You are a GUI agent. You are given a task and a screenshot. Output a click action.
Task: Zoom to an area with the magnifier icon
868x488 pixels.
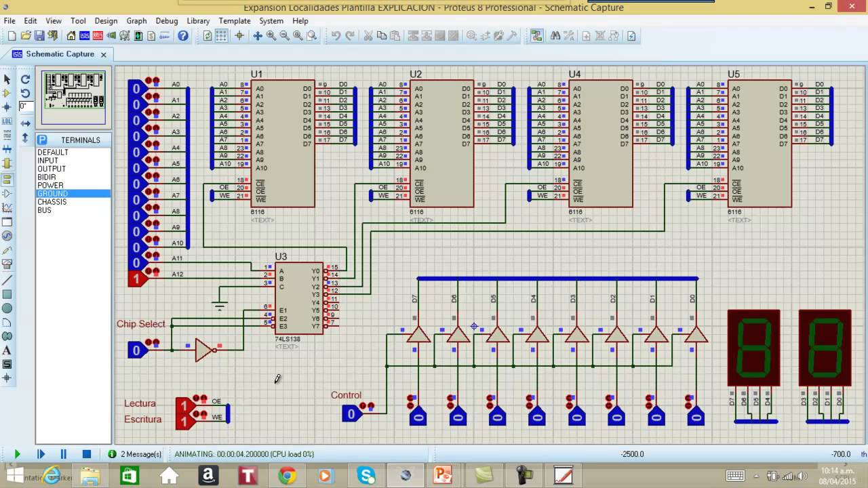click(312, 36)
